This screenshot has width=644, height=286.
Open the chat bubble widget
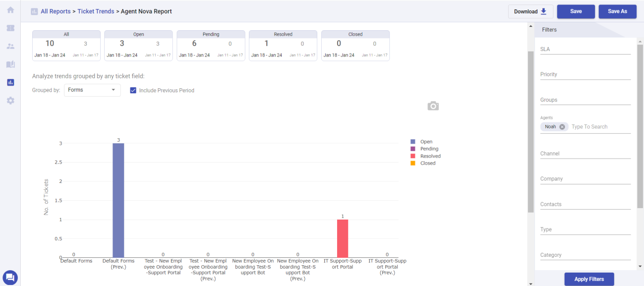[x=10, y=278]
